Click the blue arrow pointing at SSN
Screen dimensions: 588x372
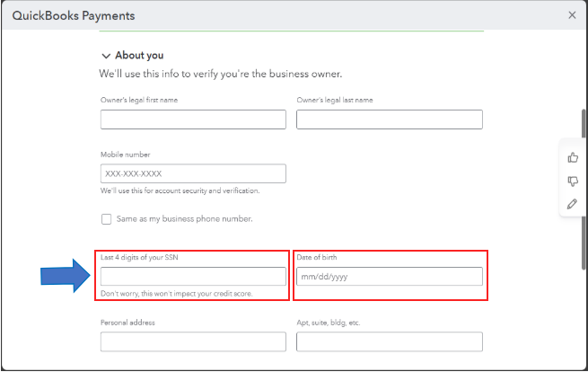point(66,279)
